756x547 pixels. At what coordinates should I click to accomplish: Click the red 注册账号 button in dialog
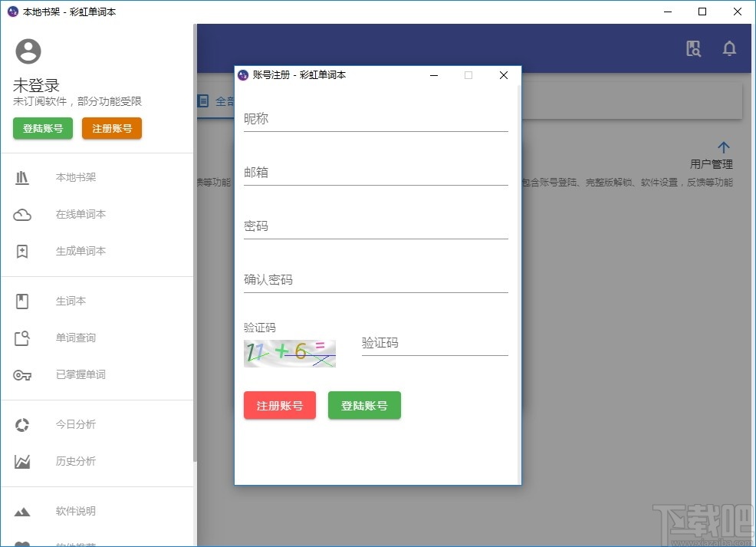pos(280,405)
